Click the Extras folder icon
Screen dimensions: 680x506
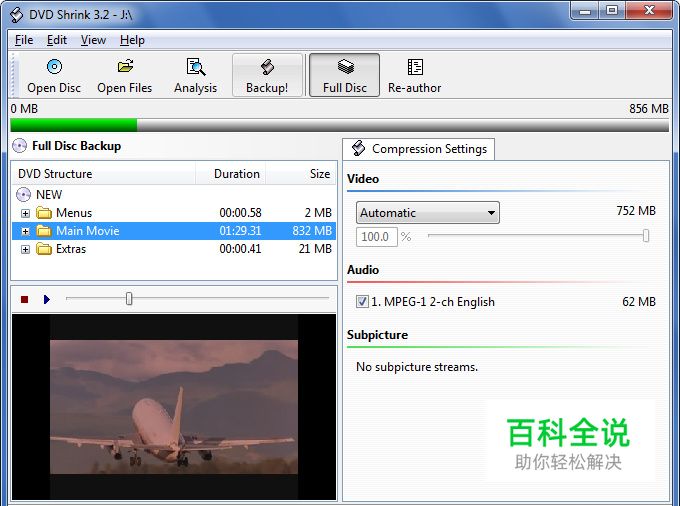pyautogui.click(x=44, y=249)
